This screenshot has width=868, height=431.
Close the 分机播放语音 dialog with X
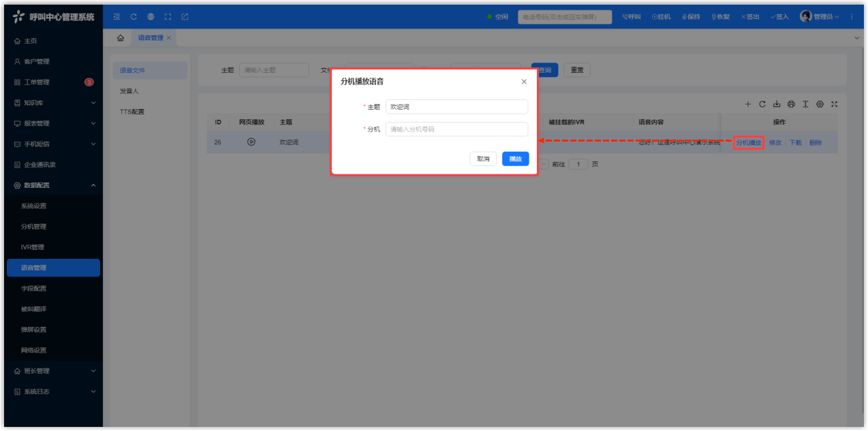click(524, 82)
